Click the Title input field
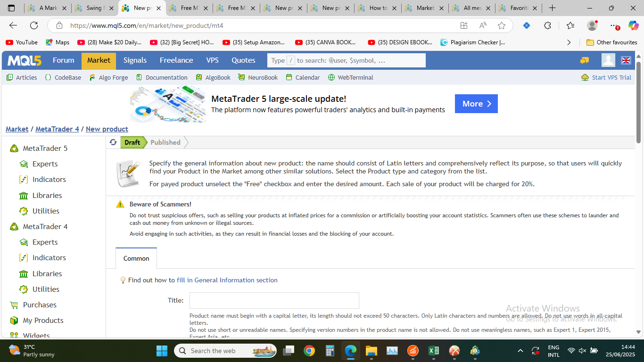 (x=274, y=300)
